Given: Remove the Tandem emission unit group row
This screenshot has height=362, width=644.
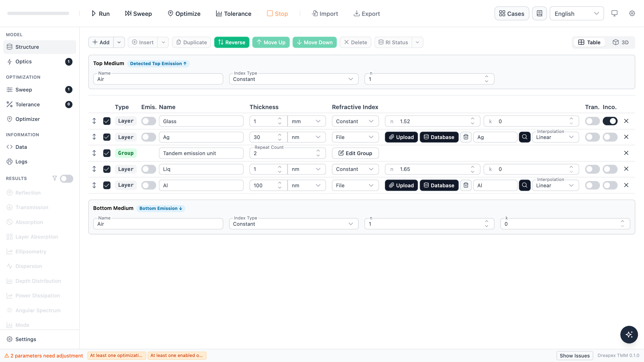Looking at the screenshot, I should tap(626, 153).
